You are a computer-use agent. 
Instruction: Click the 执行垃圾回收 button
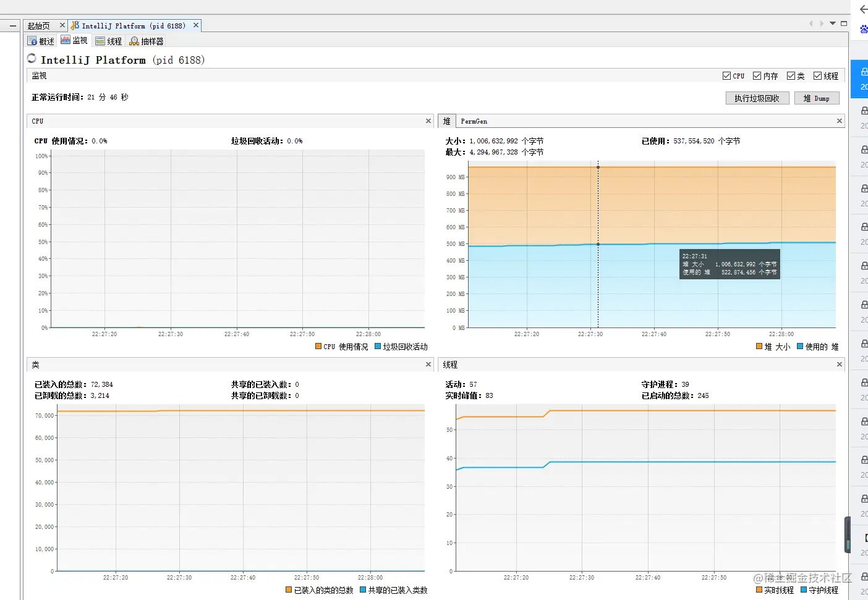coord(757,98)
